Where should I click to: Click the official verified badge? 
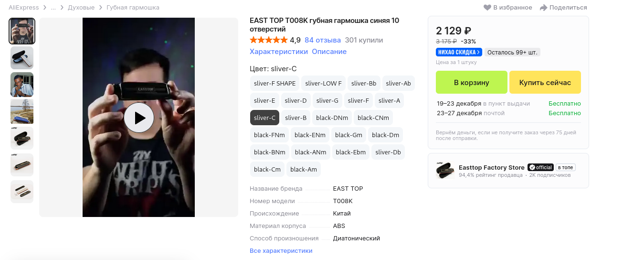tap(540, 167)
